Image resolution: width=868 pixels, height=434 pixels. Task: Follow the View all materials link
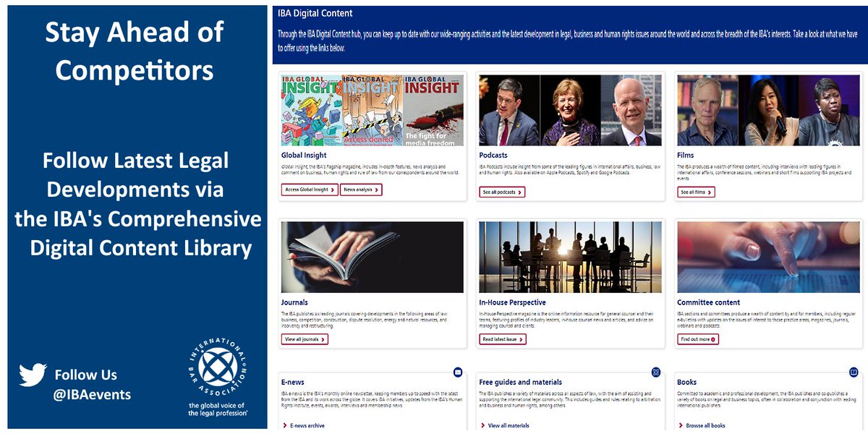(x=505, y=426)
